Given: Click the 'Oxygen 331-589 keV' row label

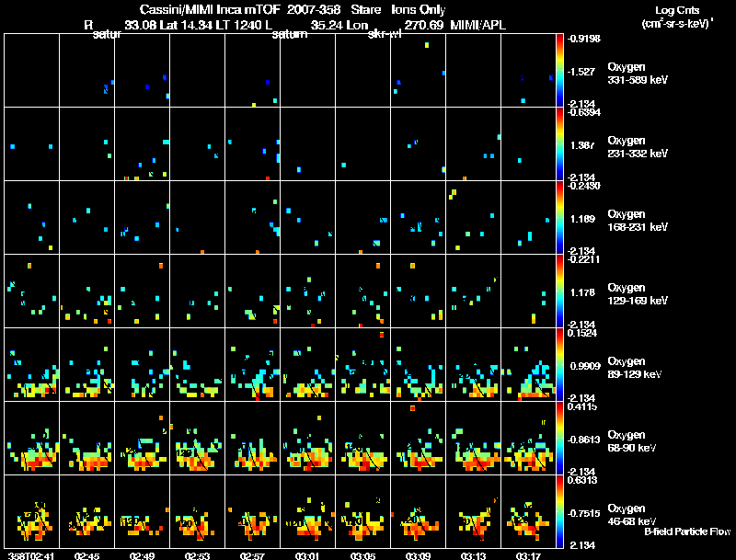Looking at the screenshot, I should pyautogui.click(x=638, y=74).
